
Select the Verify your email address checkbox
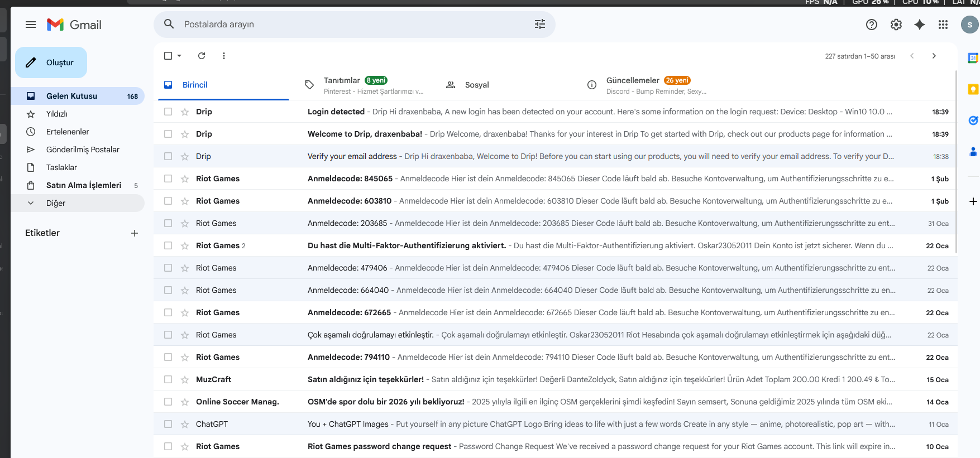168,156
